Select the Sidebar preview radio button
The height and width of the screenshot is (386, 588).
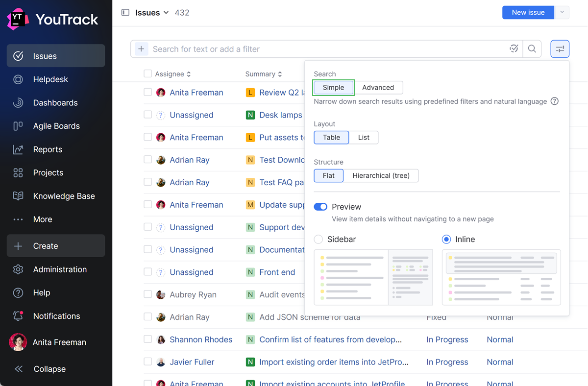tap(318, 240)
